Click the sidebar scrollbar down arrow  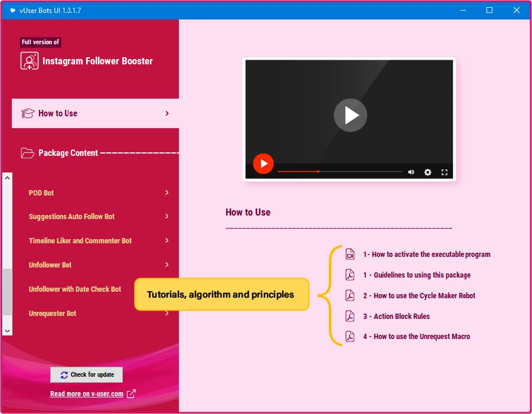click(x=8, y=331)
